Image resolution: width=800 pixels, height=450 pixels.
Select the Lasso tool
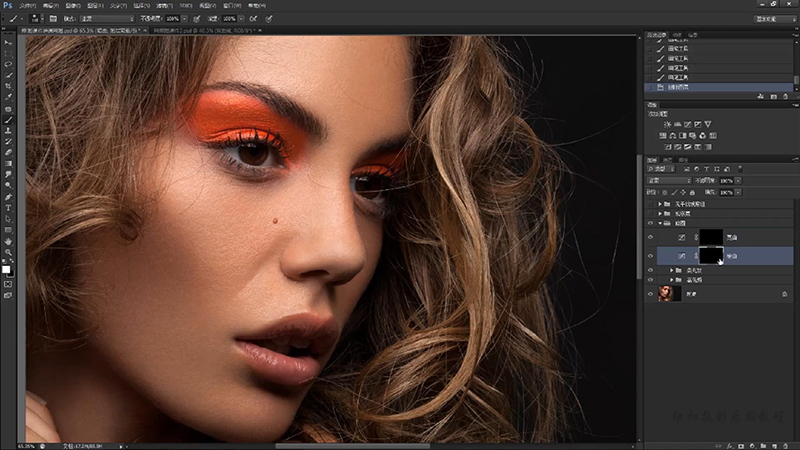click(8, 64)
